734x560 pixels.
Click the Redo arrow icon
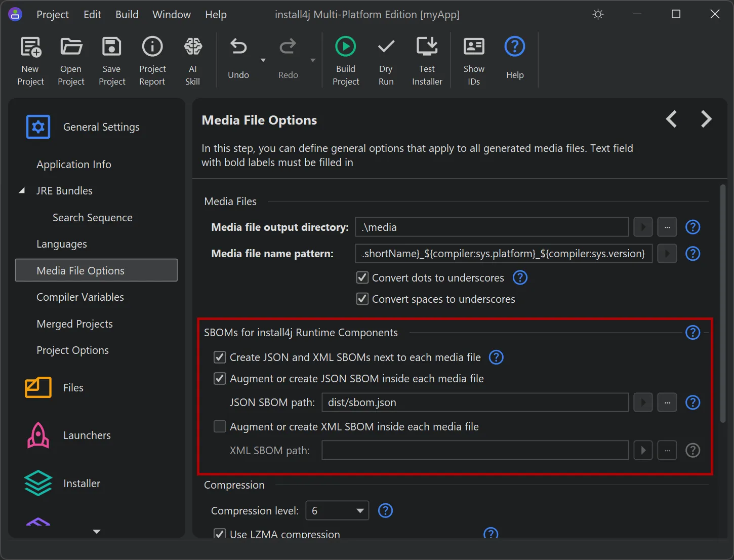click(x=288, y=47)
